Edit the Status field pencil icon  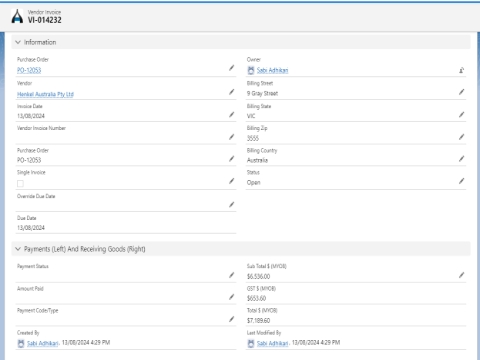[462, 181]
